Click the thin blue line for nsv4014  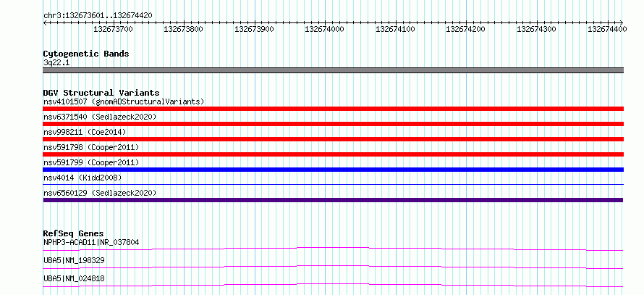pos(333,184)
